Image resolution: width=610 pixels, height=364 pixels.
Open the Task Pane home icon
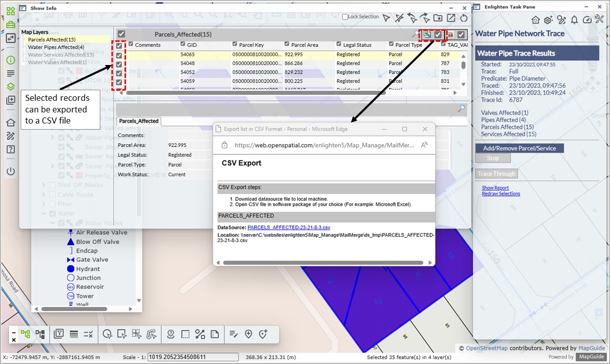(x=535, y=20)
